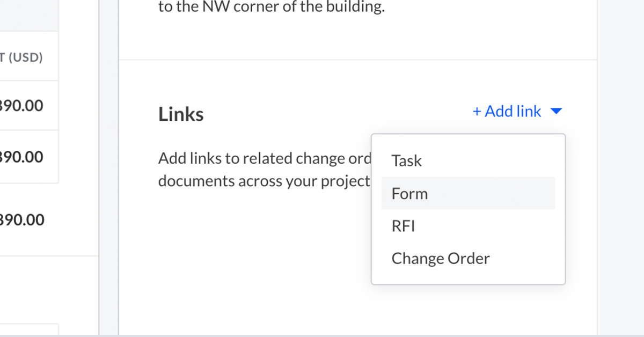Click the 'Add links to related change' text

coord(264,159)
